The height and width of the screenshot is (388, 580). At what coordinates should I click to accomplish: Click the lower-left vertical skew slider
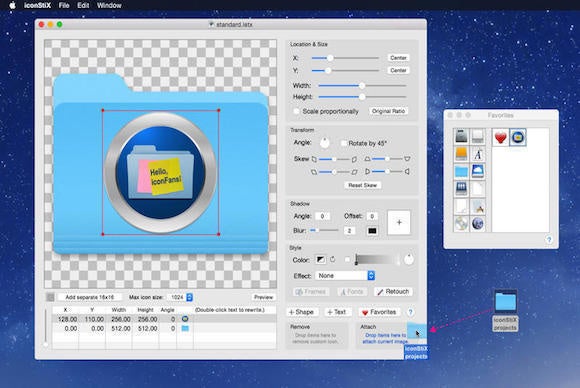(x=334, y=172)
